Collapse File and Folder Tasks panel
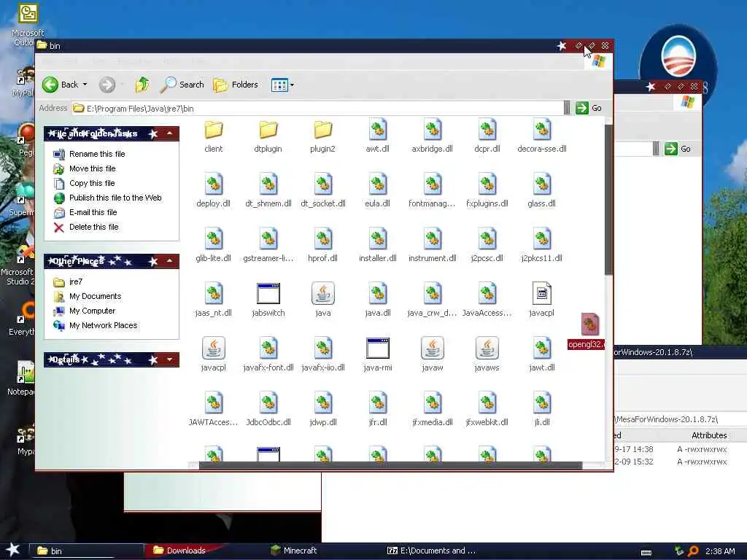 (169, 133)
